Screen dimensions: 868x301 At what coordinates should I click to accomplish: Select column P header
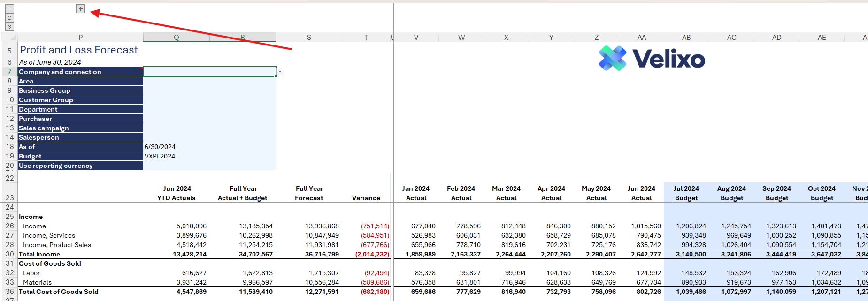80,38
